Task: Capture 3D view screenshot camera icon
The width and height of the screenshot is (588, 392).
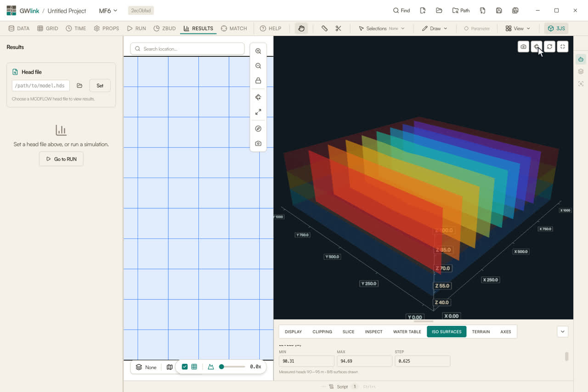Action: (523, 46)
